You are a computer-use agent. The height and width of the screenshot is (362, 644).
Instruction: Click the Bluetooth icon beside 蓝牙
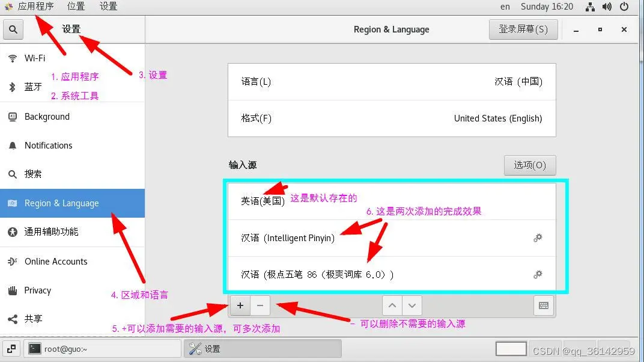point(13,87)
